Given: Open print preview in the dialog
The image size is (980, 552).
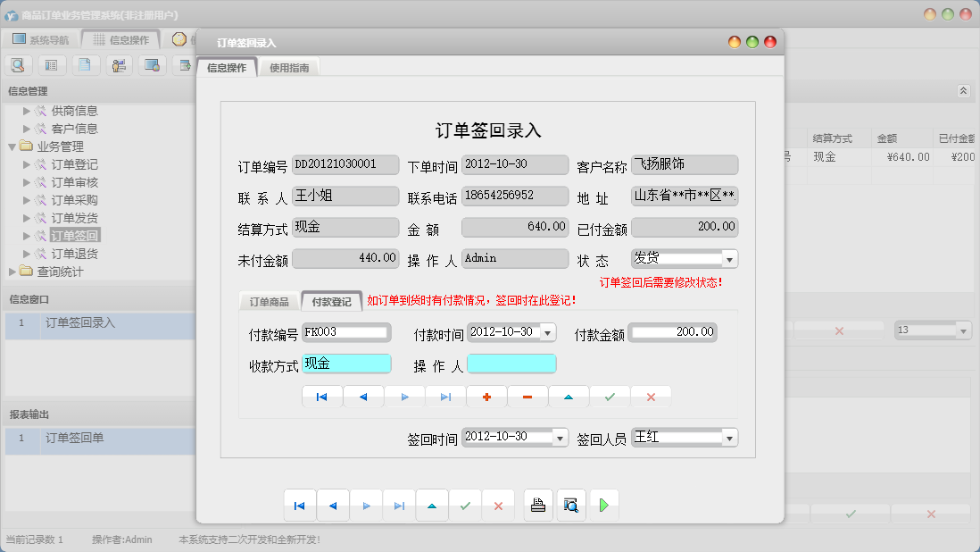Looking at the screenshot, I should point(570,505).
